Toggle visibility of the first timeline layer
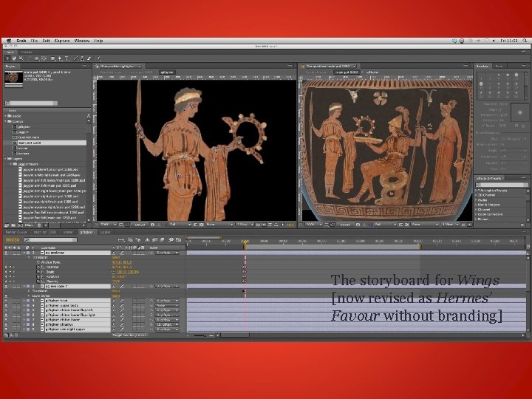Viewport: 532px width, 399px height. coord(6,252)
